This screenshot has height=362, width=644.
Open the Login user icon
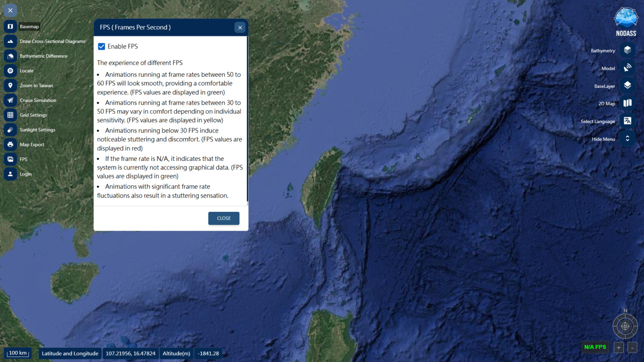click(10, 174)
